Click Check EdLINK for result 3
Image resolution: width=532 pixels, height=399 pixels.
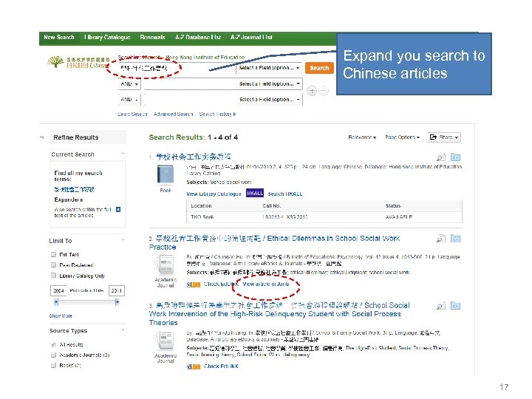point(221,366)
